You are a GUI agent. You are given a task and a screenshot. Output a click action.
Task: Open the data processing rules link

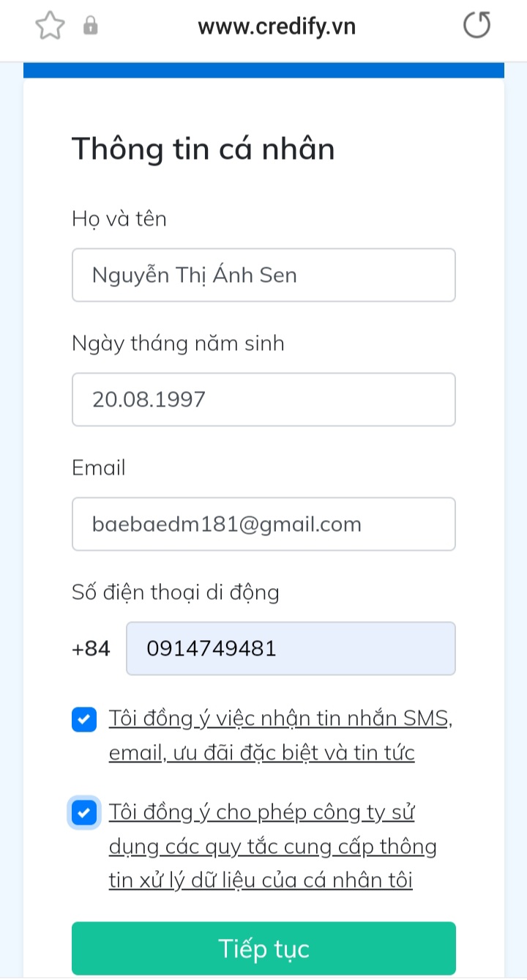(x=272, y=847)
